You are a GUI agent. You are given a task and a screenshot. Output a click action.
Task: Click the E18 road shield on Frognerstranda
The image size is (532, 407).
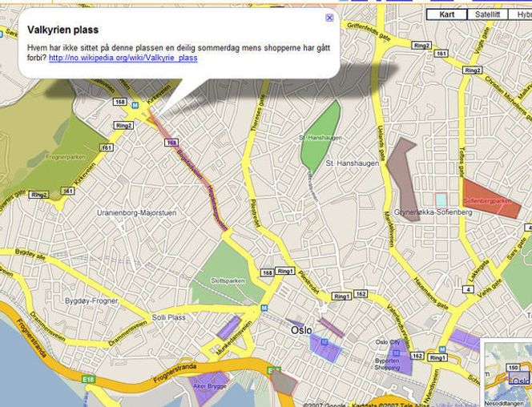(87, 379)
